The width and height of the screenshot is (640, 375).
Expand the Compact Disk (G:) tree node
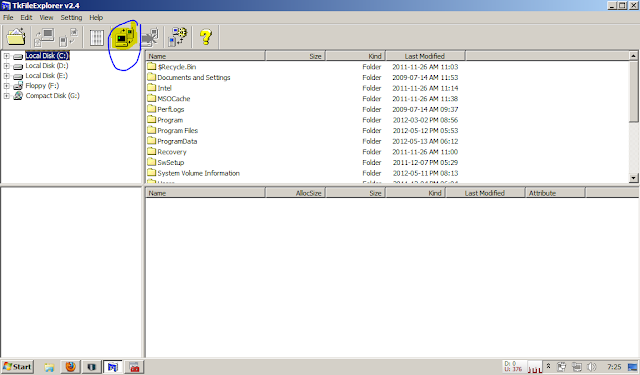pos(7,95)
